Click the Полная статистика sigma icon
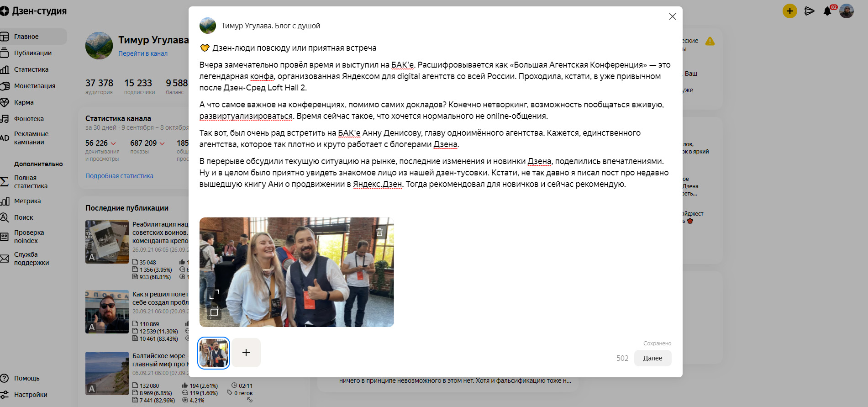The height and width of the screenshot is (407, 868). pos(5,182)
